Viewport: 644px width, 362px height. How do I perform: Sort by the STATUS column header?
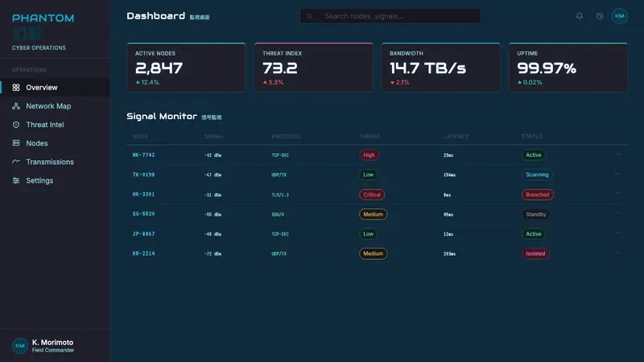(x=532, y=136)
